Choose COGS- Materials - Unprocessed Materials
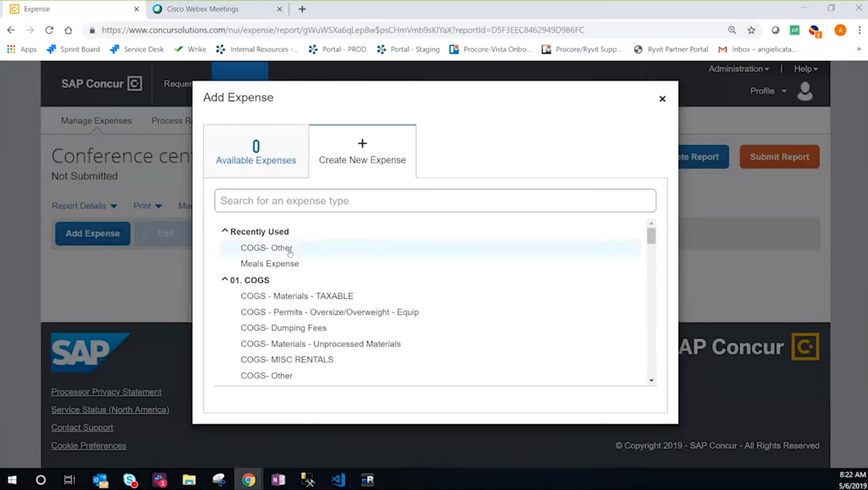 (321, 344)
